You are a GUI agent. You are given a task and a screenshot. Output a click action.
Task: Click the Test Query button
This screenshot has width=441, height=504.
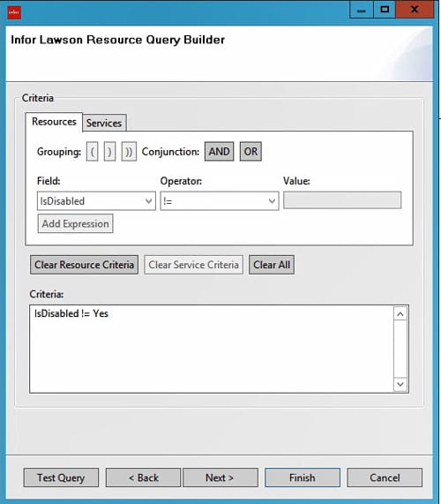(61, 478)
